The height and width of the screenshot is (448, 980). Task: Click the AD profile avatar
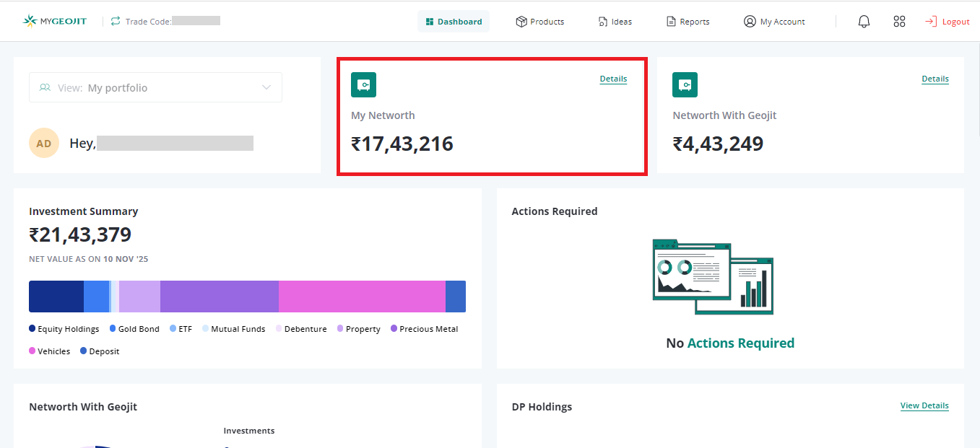(x=44, y=143)
